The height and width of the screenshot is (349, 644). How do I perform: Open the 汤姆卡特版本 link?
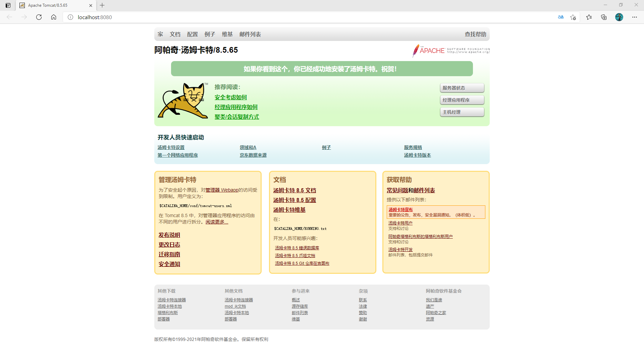click(x=418, y=155)
